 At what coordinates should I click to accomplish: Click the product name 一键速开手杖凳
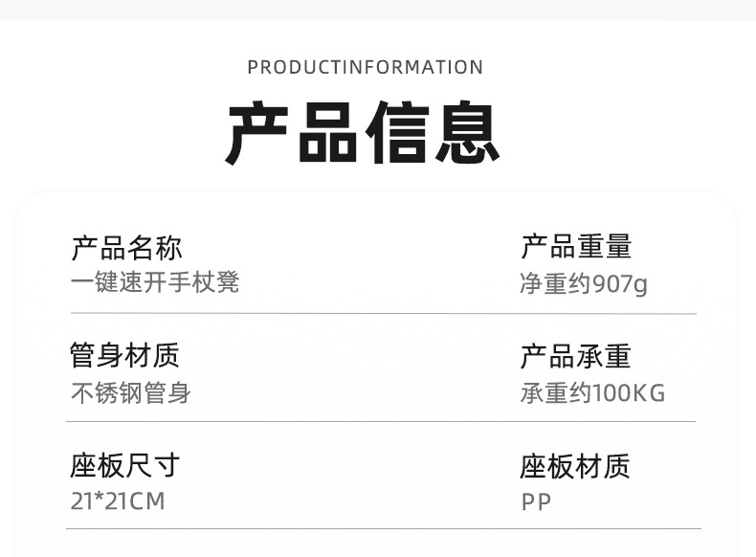pos(155,283)
